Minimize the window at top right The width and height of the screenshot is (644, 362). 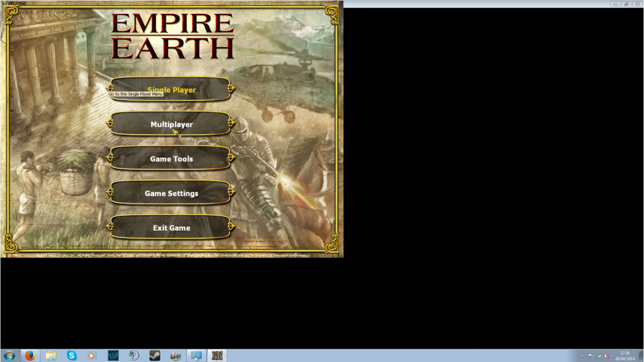(616, 4)
